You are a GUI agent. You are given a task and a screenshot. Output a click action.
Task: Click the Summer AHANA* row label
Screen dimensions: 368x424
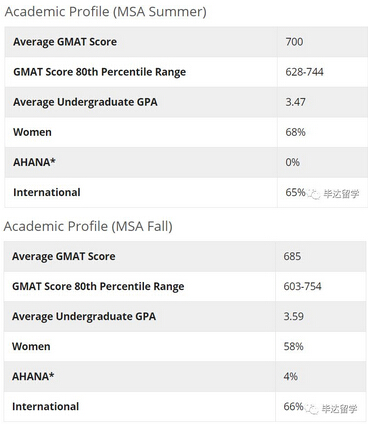coord(34,162)
